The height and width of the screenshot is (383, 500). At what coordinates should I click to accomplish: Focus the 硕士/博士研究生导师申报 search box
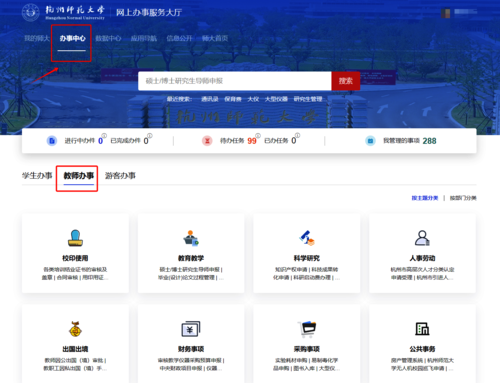(235, 81)
